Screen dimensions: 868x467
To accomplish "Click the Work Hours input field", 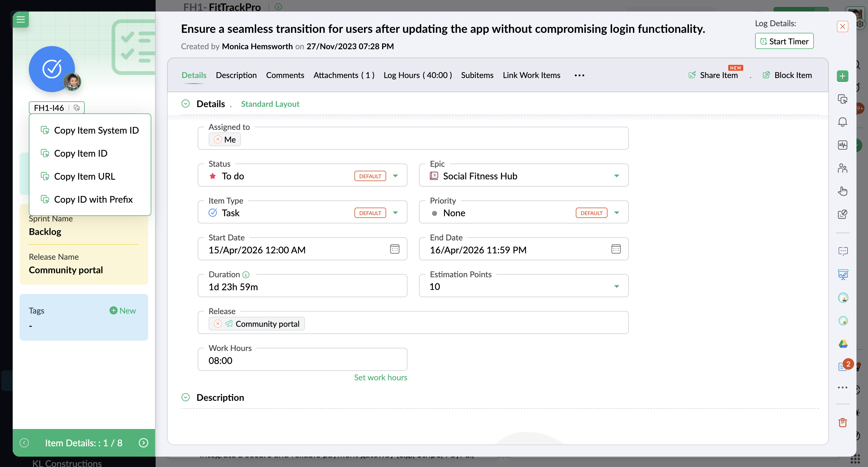I will 302,360.
